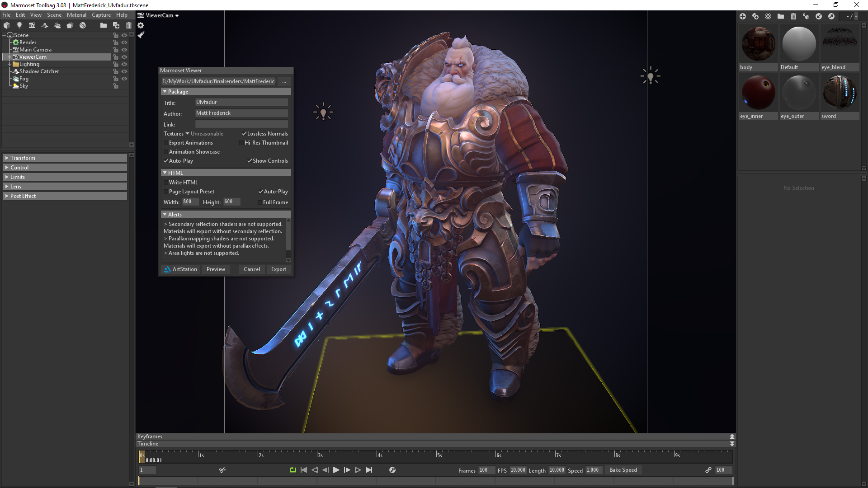Click the turntable disc toolbar icon
This screenshot has width=868, height=488.
click(83, 25)
